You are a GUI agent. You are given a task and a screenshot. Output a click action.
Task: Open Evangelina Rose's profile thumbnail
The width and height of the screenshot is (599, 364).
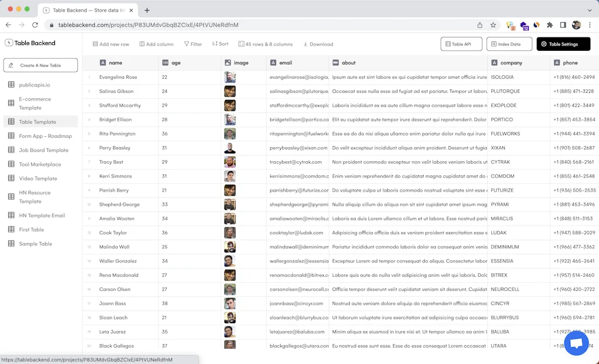229,77
